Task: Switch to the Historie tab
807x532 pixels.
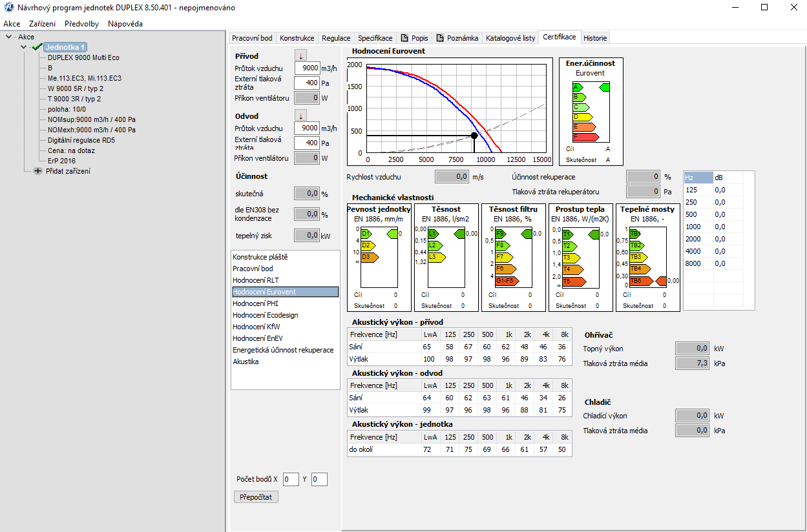Action: [595, 38]
